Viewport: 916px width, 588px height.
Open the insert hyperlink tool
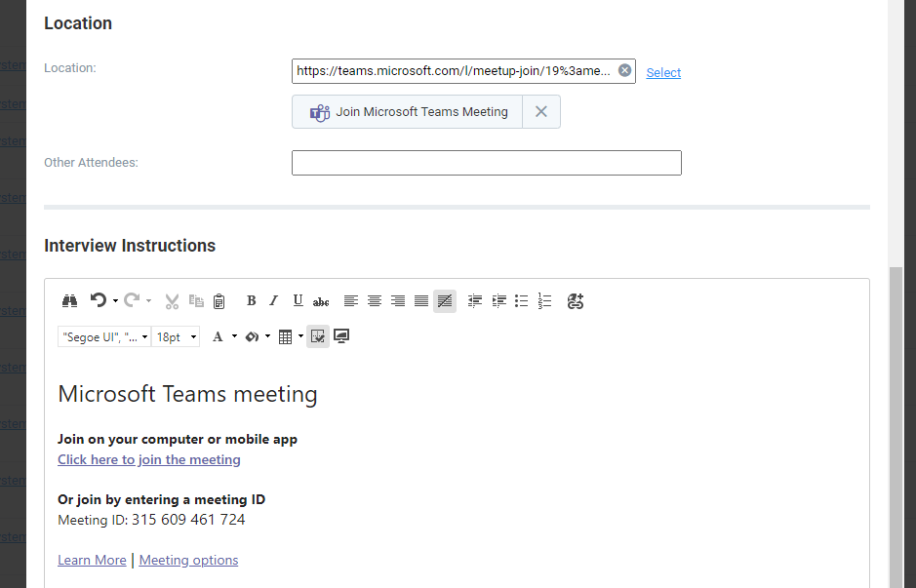coord(576,301)
